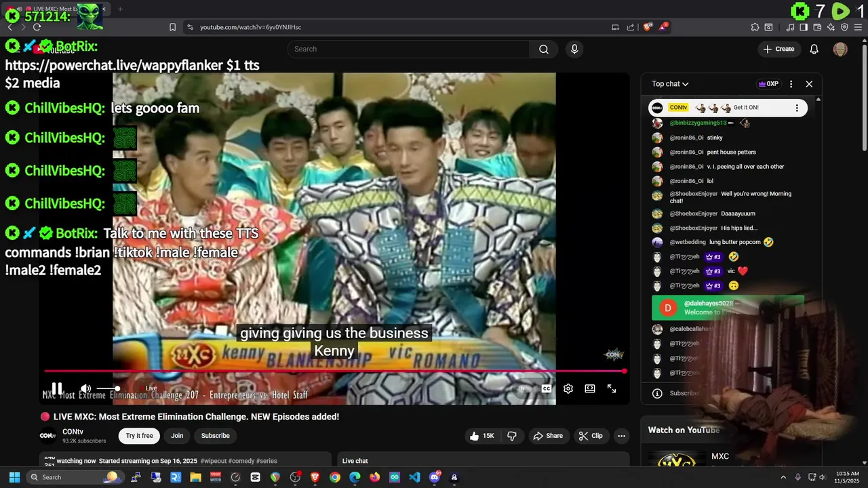868x488 pixels.
Task: Expand Top chat mode dropdown
Action: [670, 84]
